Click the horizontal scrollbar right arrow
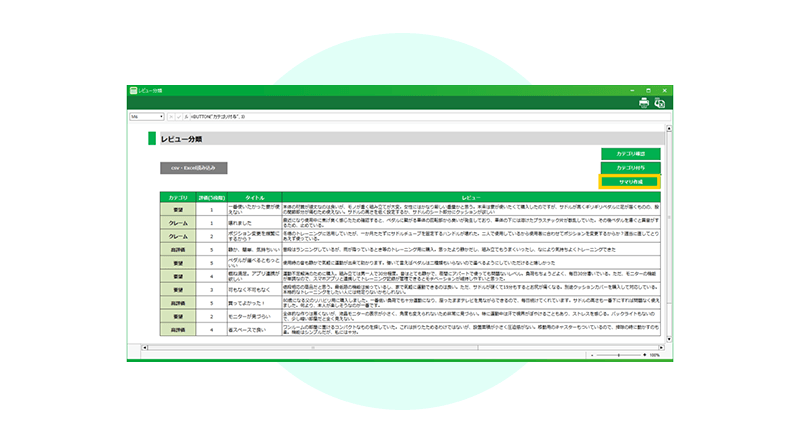800x440 pixels. coord(661,348)
